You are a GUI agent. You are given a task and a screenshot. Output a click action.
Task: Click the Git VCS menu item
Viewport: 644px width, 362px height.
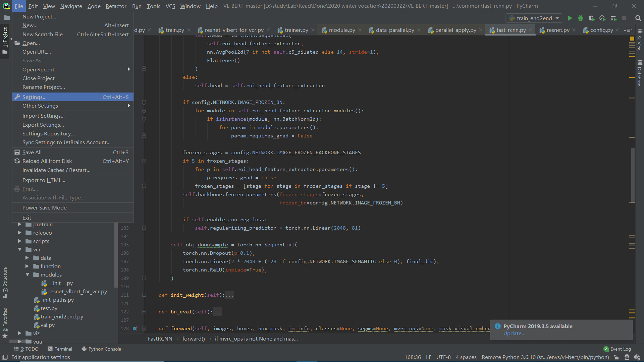pyautogui.click(x=169, y=6)
